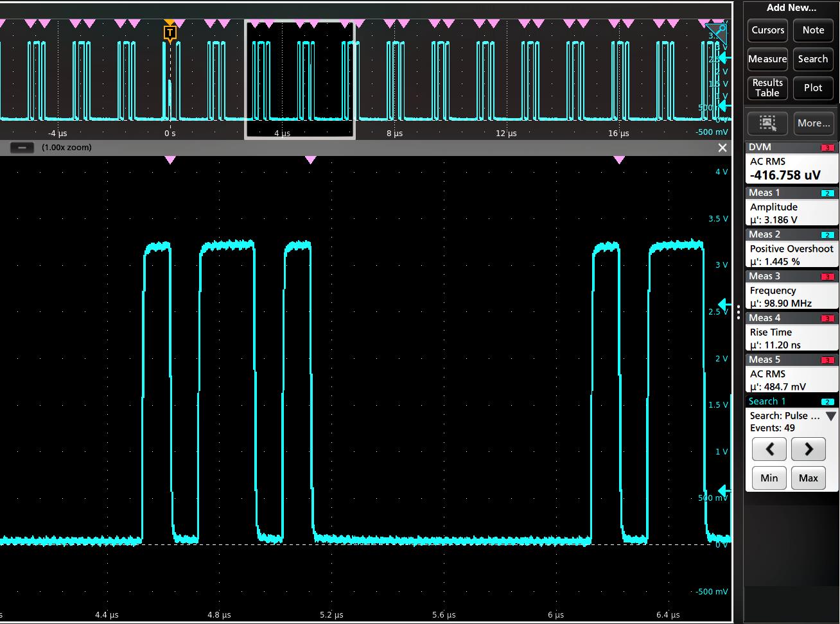Open the Meas 1 Amplitude badge

(x=792, y=207)
